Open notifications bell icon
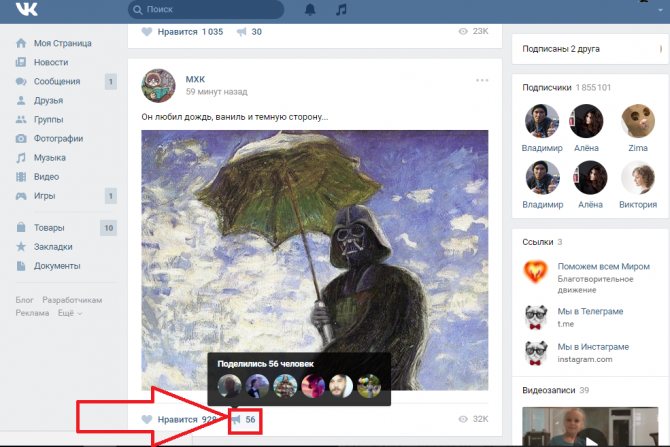 310,9
